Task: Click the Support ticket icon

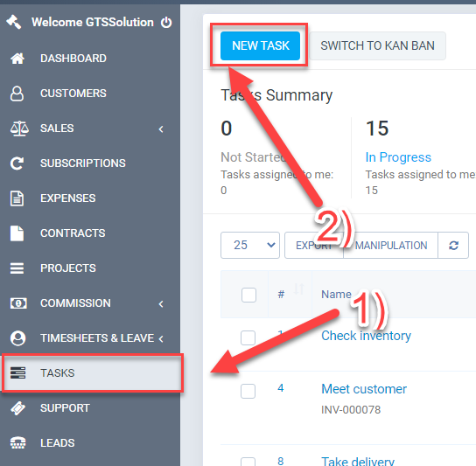Action: tap(17, 408)
